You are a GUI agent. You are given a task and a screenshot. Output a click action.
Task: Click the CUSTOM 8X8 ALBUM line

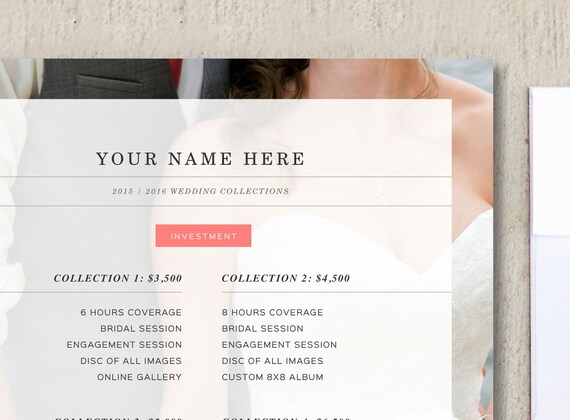pos(272,377)
